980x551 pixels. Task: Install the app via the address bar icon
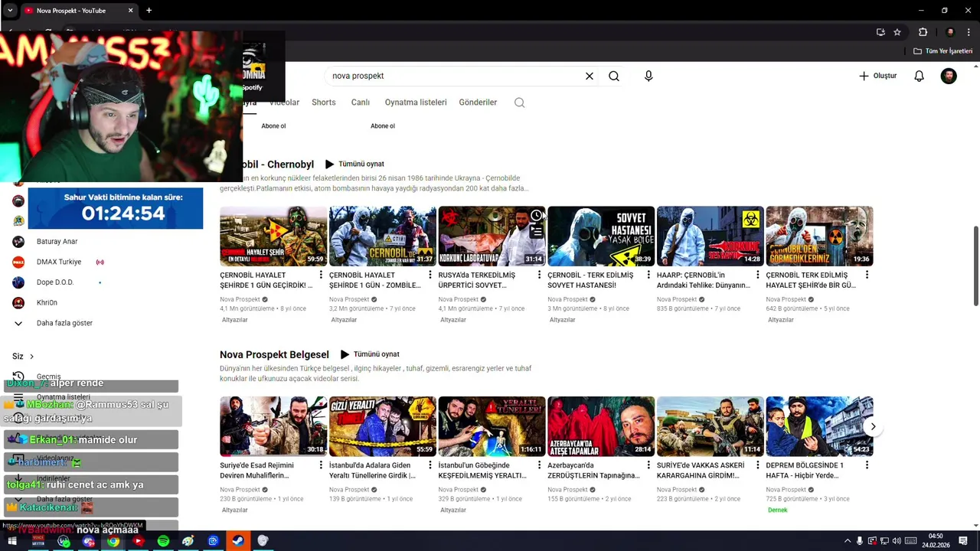pos(880,32)
